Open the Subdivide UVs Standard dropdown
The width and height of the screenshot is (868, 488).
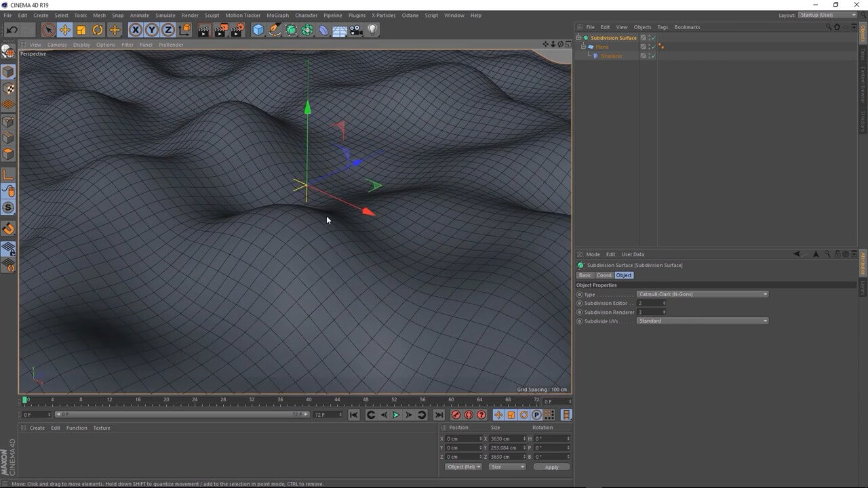pos(703,321)
